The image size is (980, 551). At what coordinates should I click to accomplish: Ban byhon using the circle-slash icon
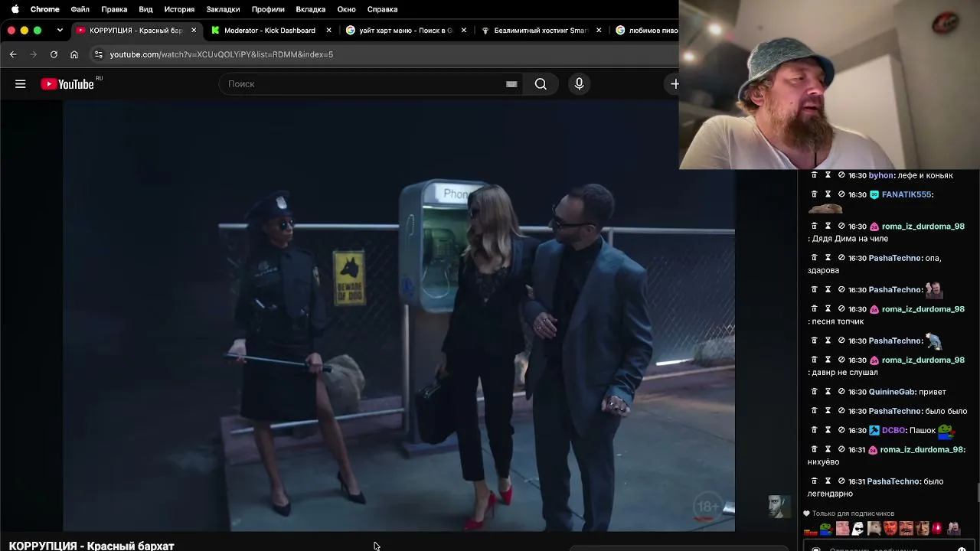pos(841,175)
